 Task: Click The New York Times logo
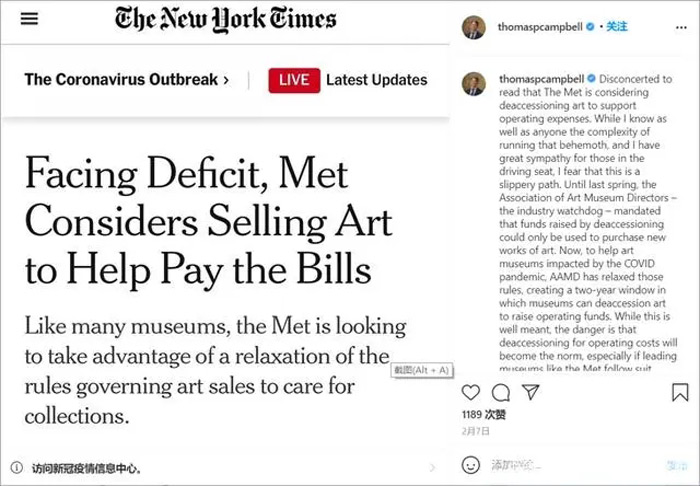225,19
